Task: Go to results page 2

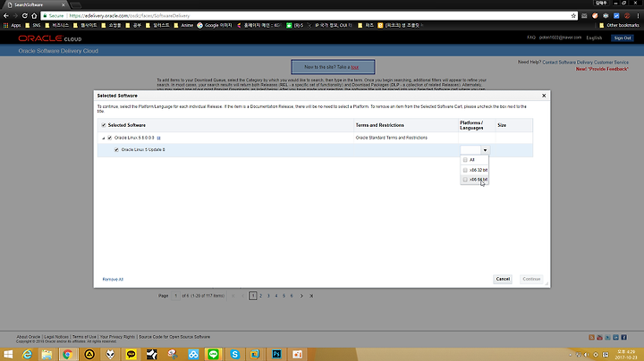Action: (x=261, y=296)
